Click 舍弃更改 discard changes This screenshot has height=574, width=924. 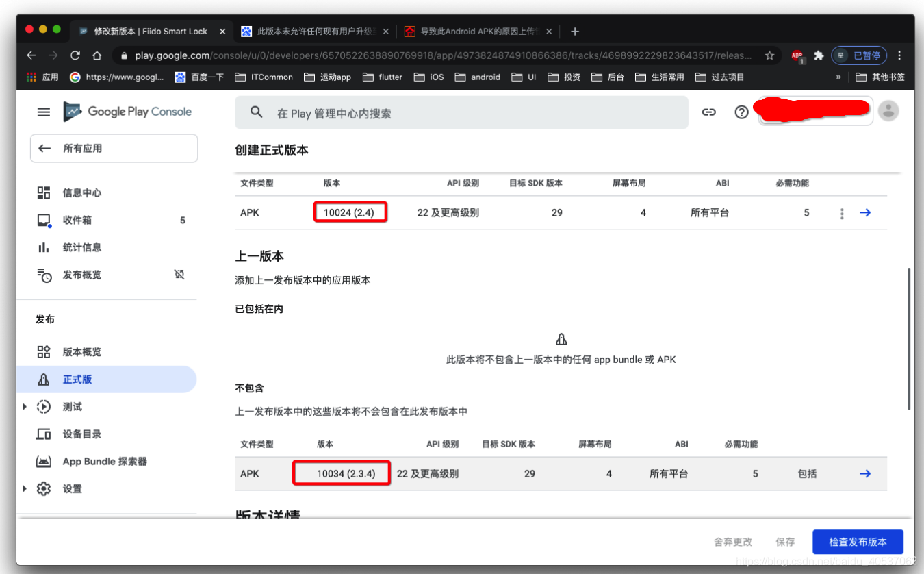[733, 542]
